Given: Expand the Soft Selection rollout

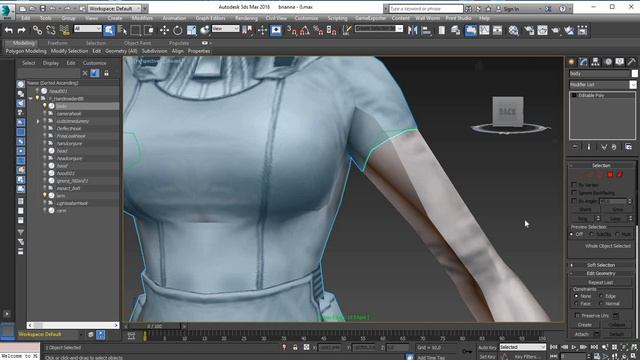Looking at the screenshot, I should tap(601, 265).
